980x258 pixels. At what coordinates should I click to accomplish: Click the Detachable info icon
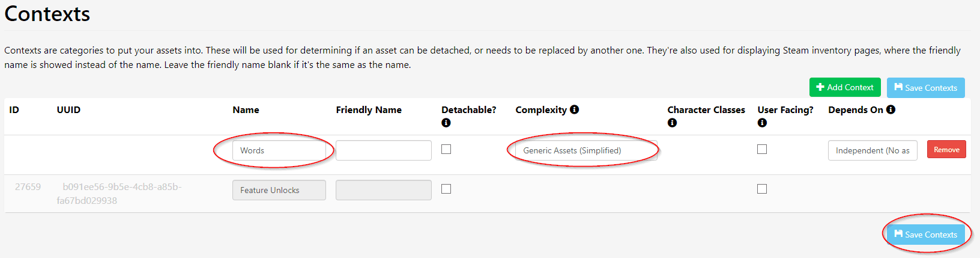coord(446,123)
